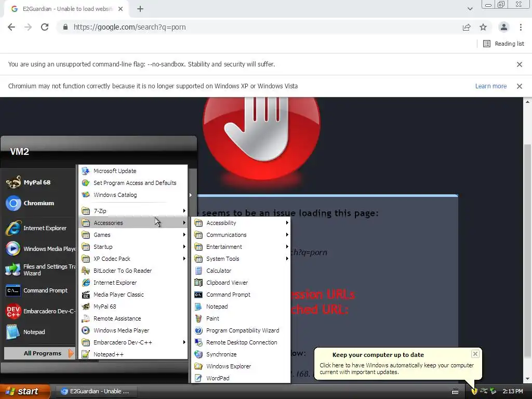Launch MyPal 68 from All Programs

pos(133,307)
